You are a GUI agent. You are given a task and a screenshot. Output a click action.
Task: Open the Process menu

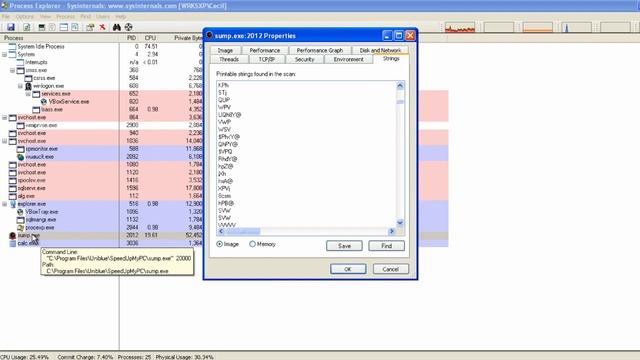pyautogui.click(x=65, y=17)
